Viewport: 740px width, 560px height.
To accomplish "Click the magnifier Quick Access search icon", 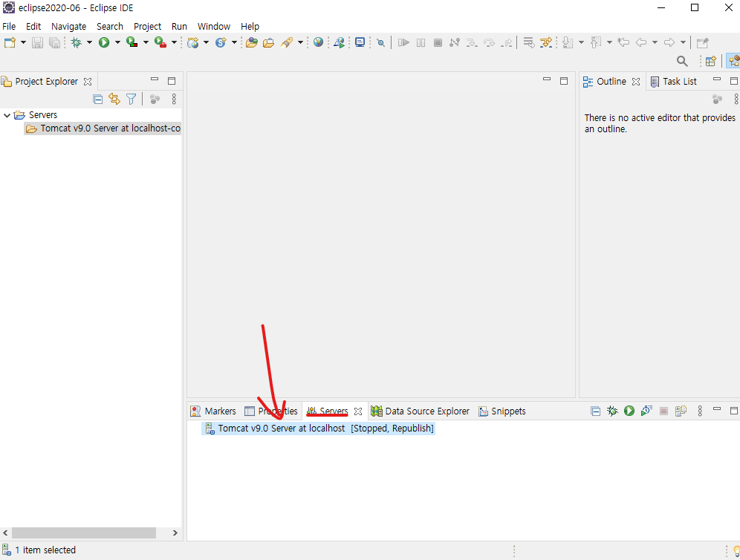I will (x=682, y=61).
